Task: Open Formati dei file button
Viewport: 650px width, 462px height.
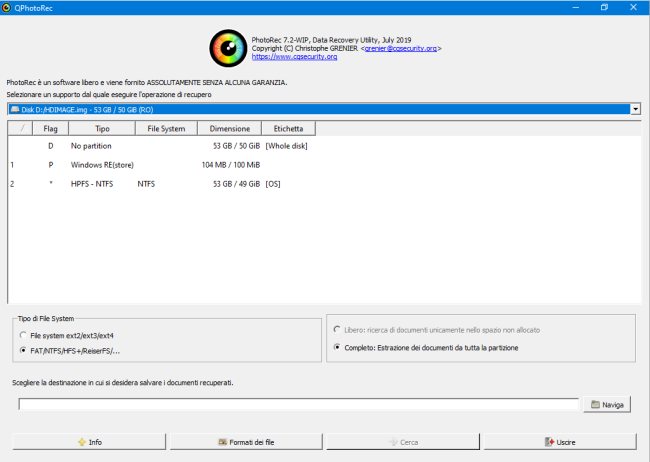Action: (246, 442)
